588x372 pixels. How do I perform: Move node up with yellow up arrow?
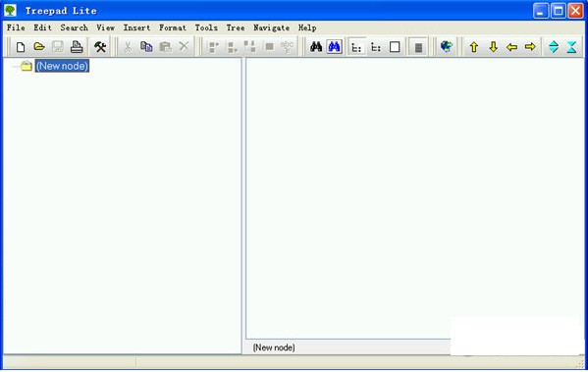click(474, 47)
